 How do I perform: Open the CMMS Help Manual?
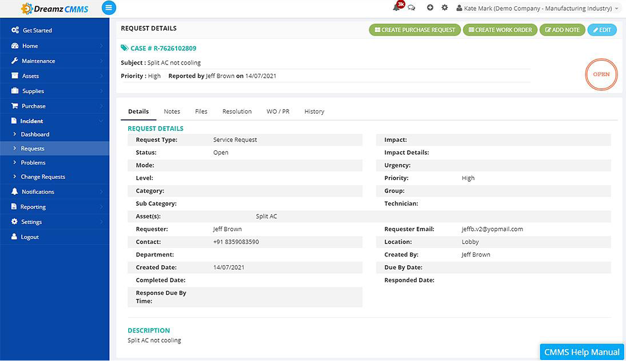click(x=581, y=351)
